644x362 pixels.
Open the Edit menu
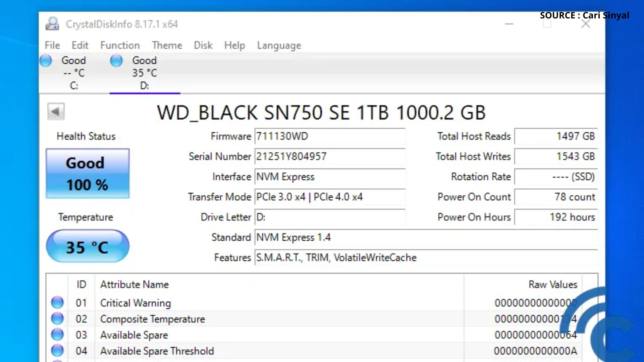coord(80,45)
